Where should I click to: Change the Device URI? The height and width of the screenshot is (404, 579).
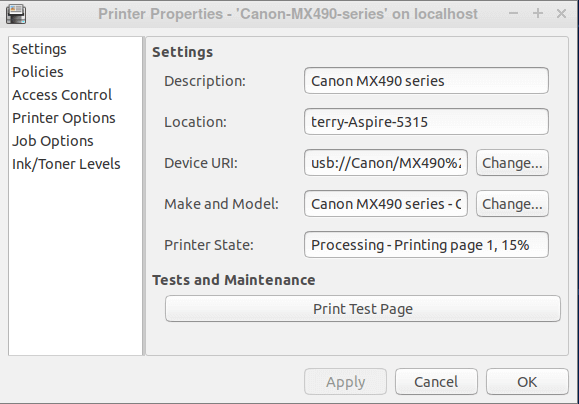[x=512, y=162]
